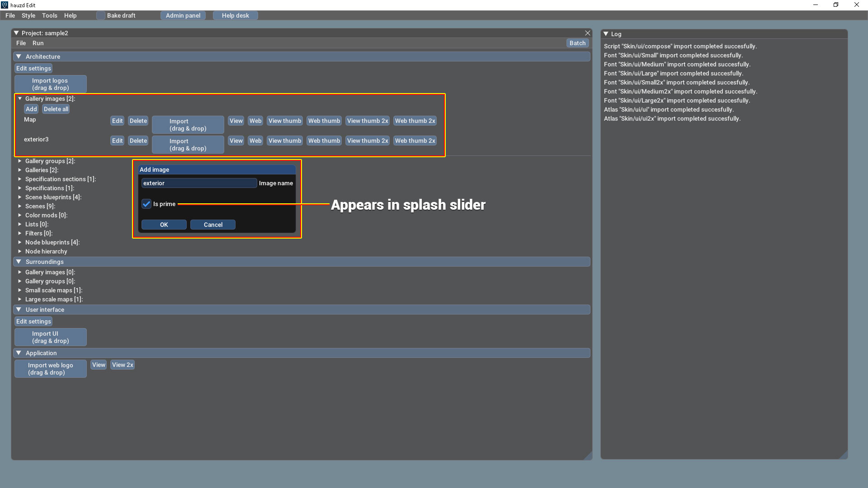Uncheck the Is prime checkbox

click(146, 204)
